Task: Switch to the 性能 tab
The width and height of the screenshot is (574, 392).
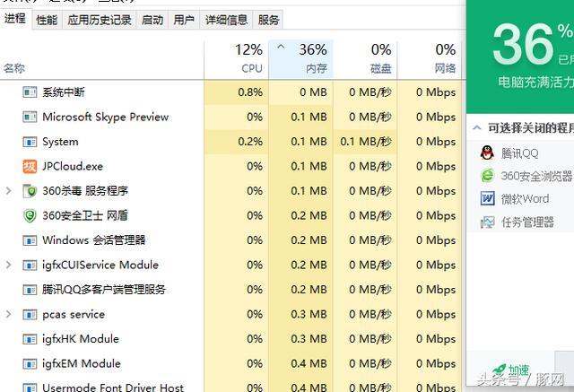Action: click(x=47, y=20)
